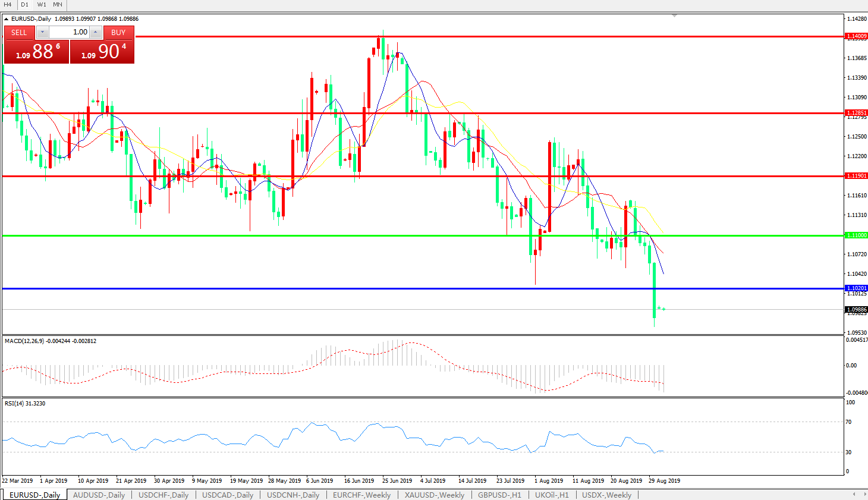The image size is (868, 500).
Task: Switch to W1 weekly timeframe
Action: (41, 5)
